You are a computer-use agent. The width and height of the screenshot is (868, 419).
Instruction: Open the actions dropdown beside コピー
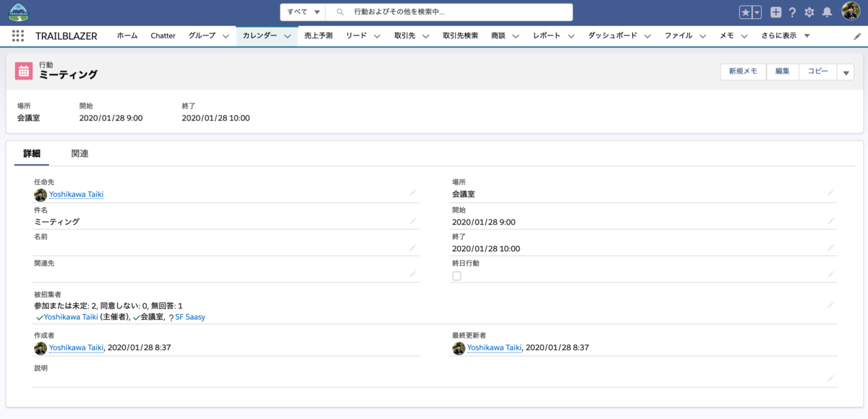pos(845,71)
